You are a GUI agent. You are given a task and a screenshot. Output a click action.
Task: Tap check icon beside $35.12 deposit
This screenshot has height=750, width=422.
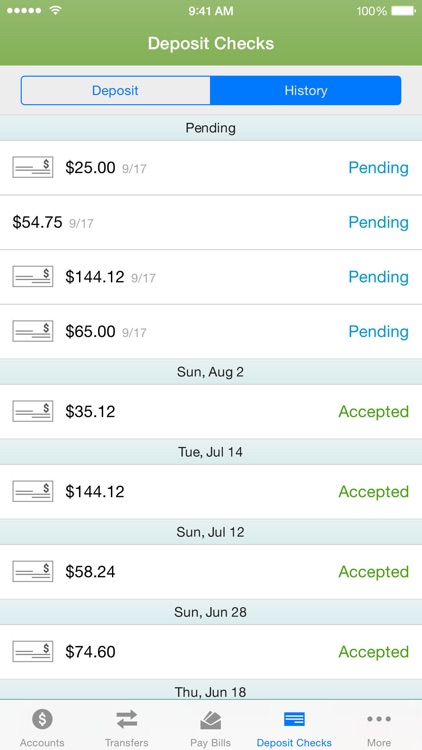point(33,411)
